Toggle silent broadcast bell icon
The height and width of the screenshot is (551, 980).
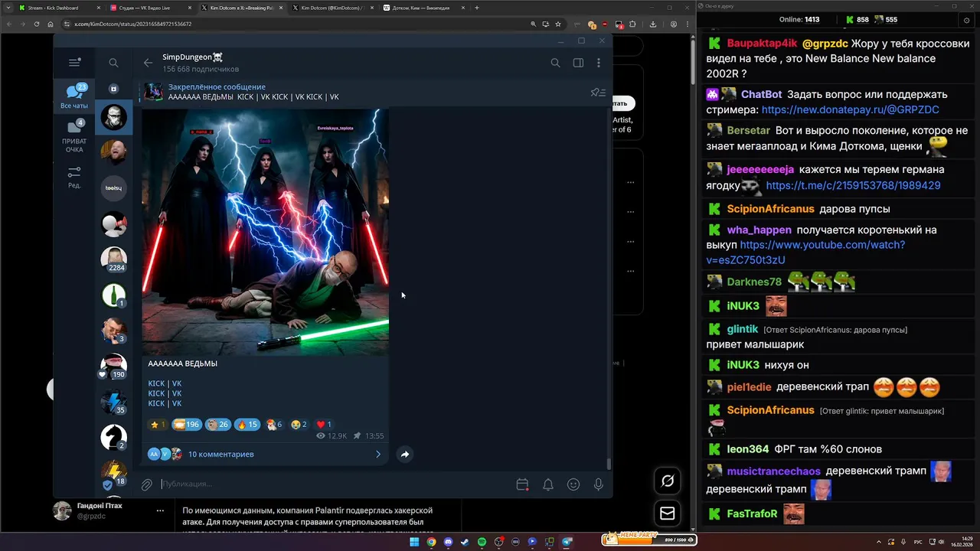548,484
